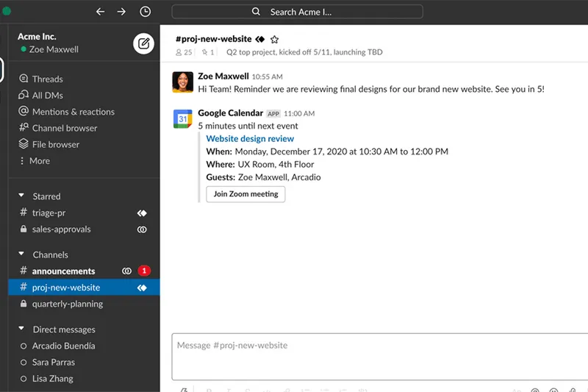The width and height of the screenshot is (588, 392).
Task: Click the lock icon beside sales-approvals
Action: (x=24, y=229)
